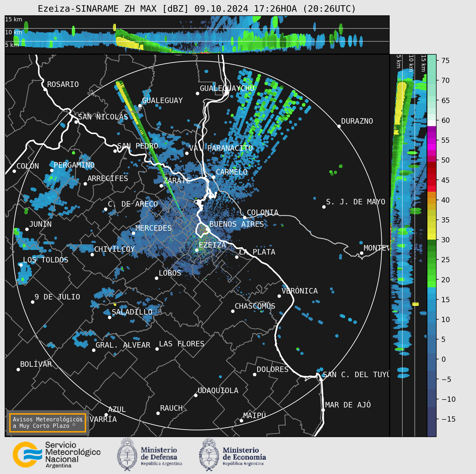Click the white dot marking Durazno
Image resolution: width=476 pixels, height=474 pixels.
(x=339, y=126)
